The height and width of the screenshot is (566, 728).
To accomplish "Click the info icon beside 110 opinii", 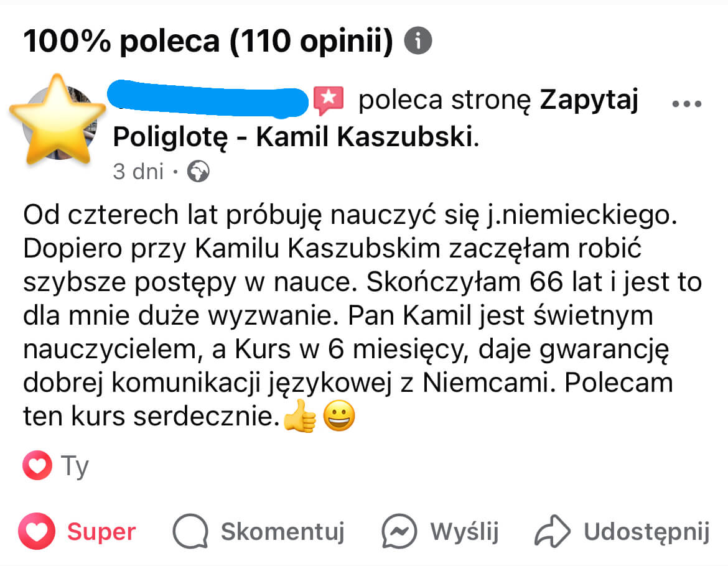I will coord(418,42).
